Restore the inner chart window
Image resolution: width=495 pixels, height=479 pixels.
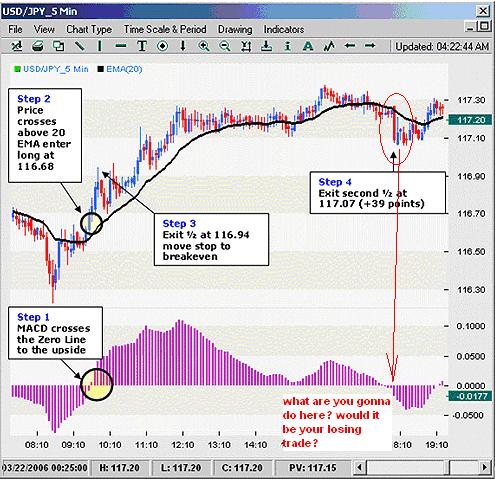click(484, 26)
